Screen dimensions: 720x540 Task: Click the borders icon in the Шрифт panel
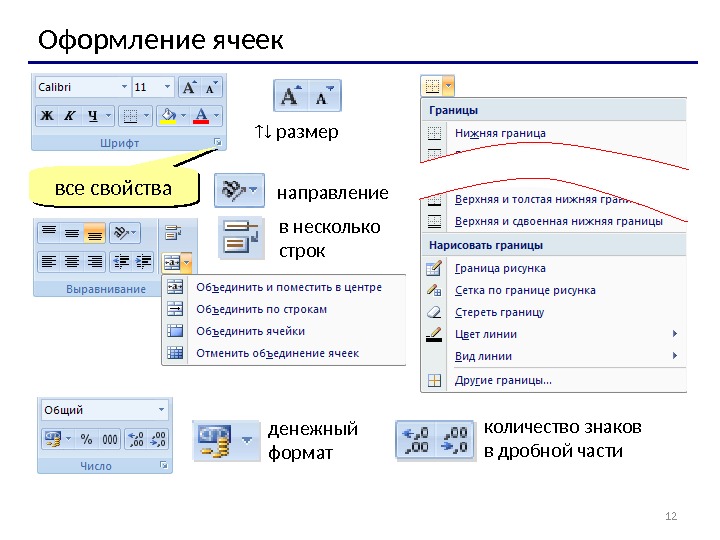click(130, 116)
